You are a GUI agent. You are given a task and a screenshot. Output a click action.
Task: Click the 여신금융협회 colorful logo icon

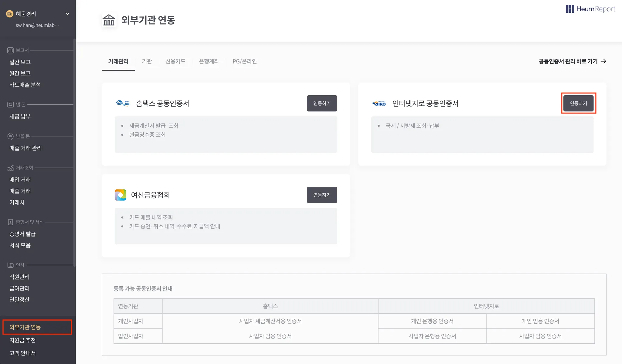click(x=120, y=195)
